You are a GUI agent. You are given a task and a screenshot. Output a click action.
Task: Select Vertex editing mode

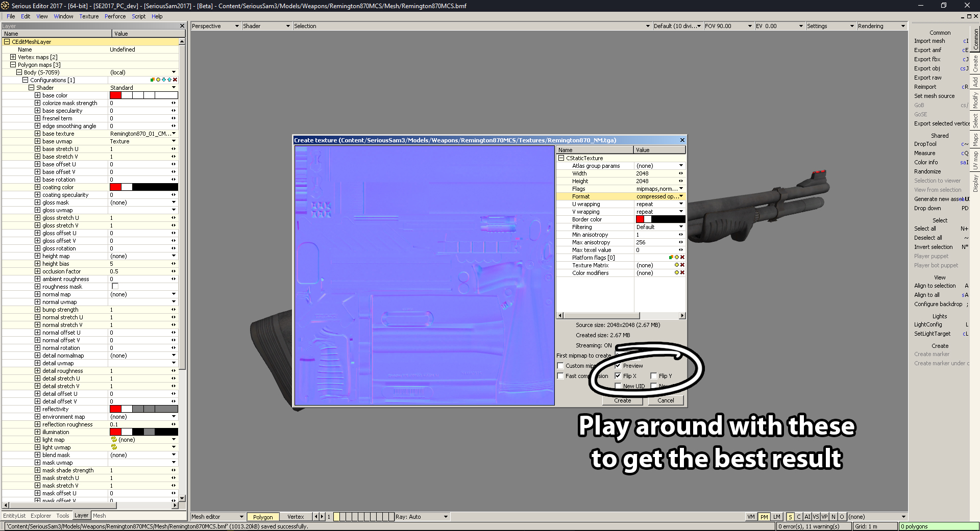click(x=296, y=517)
